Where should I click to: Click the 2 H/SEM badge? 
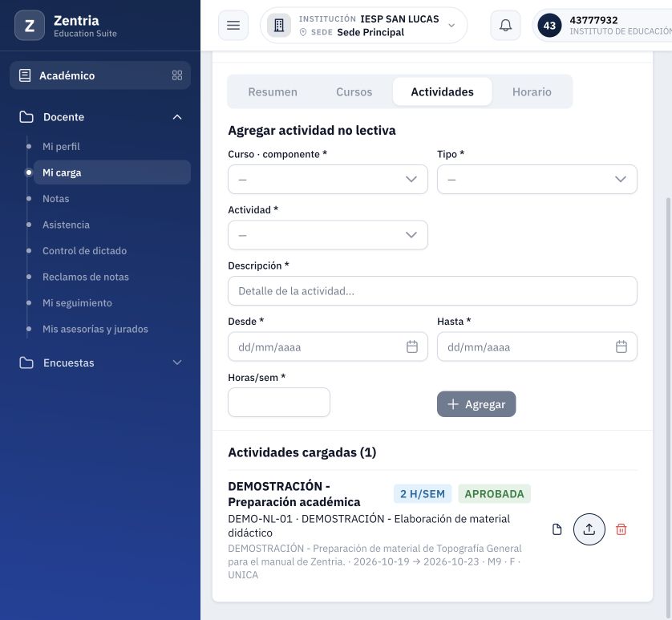tap(423, 494)
